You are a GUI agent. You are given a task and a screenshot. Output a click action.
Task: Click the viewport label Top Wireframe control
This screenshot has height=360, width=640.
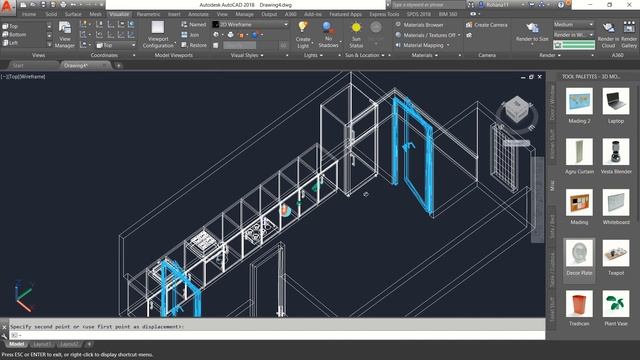tap(23, 76)
